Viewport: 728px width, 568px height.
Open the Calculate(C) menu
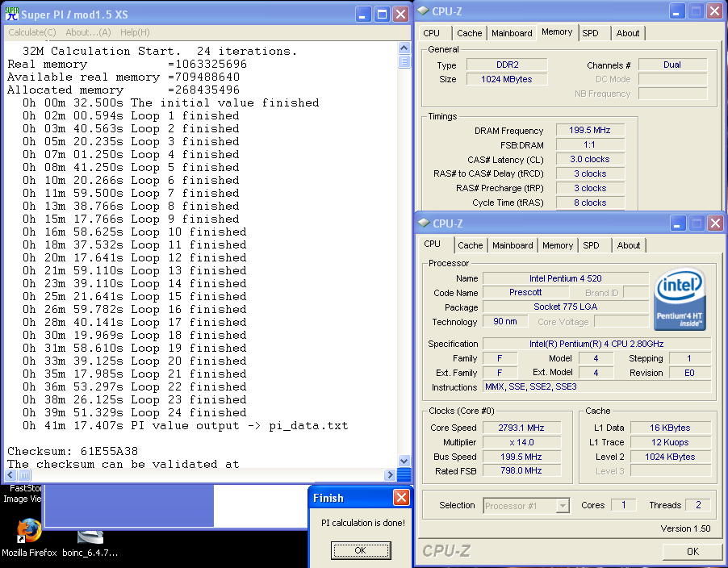[32, 32]
